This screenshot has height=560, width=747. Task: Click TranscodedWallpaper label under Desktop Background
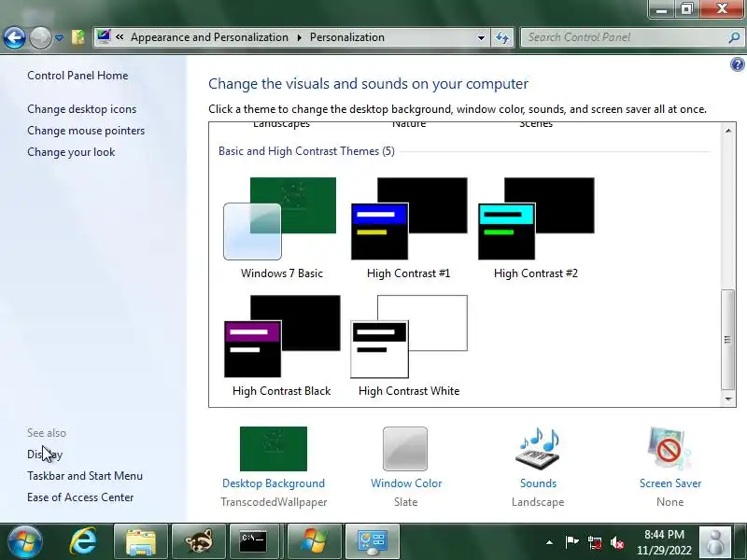pos(274,502)
